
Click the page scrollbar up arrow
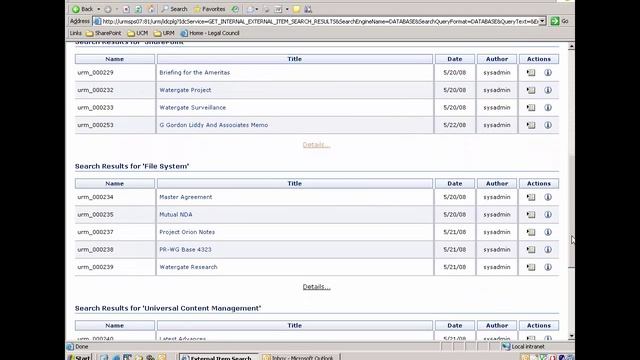coord(571,47)
